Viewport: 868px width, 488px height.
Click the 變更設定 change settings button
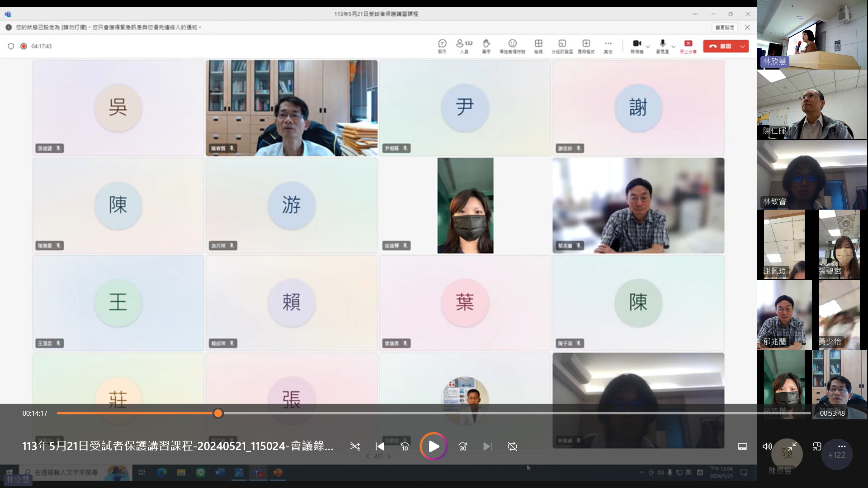725,28
